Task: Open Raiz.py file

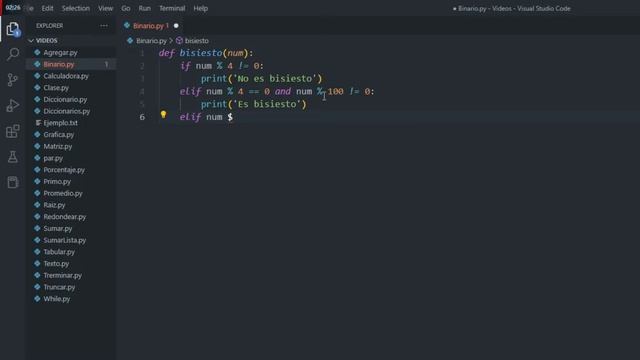Action: [54, 205]
